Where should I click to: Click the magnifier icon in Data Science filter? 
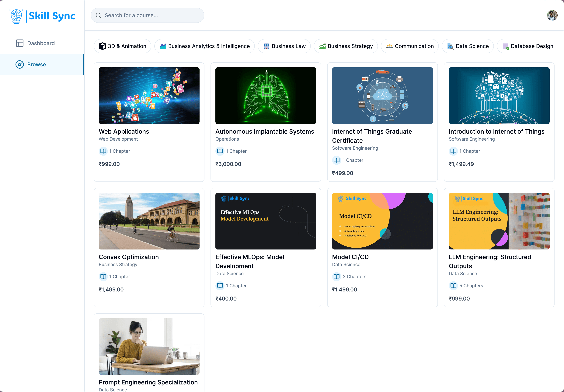point(450,46)
